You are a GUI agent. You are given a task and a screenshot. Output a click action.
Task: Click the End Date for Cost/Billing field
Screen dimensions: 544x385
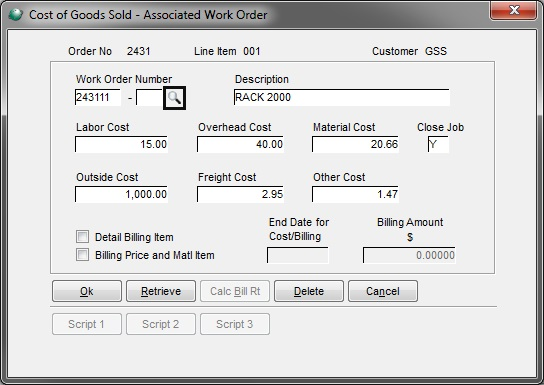coord(298,255)
